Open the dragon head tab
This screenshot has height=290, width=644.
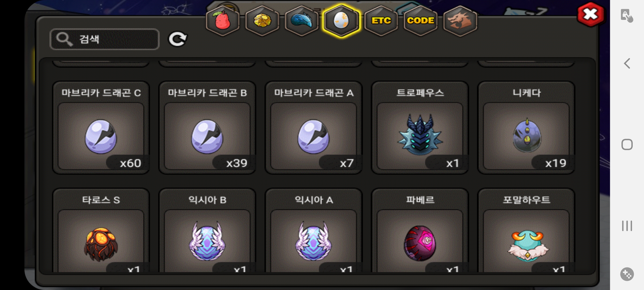(x=460, y=21)
